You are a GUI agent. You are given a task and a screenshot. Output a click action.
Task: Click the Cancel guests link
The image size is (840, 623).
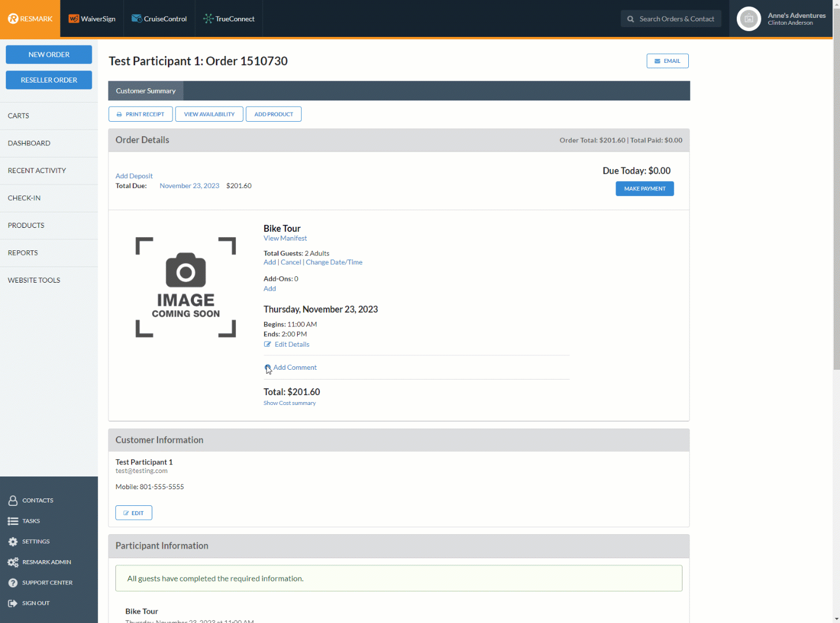click(x=291, y=262)
